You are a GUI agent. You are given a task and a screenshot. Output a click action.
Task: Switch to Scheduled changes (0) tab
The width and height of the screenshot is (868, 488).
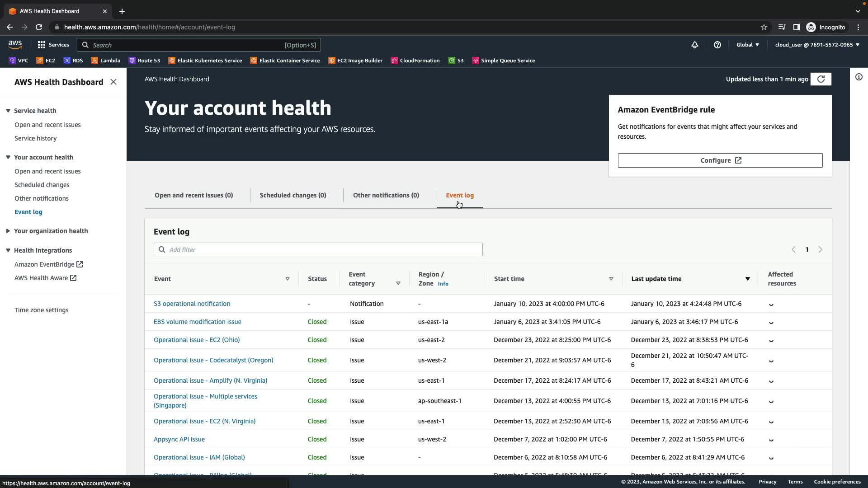coord(292,195)
